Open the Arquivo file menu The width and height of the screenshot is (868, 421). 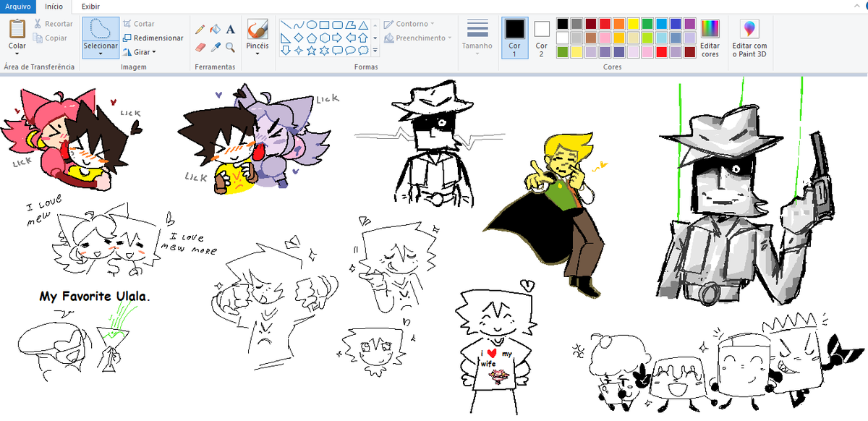18,7
